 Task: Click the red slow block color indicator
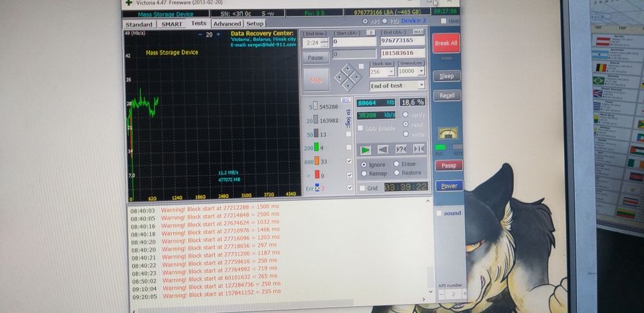[x=317, y=175]
